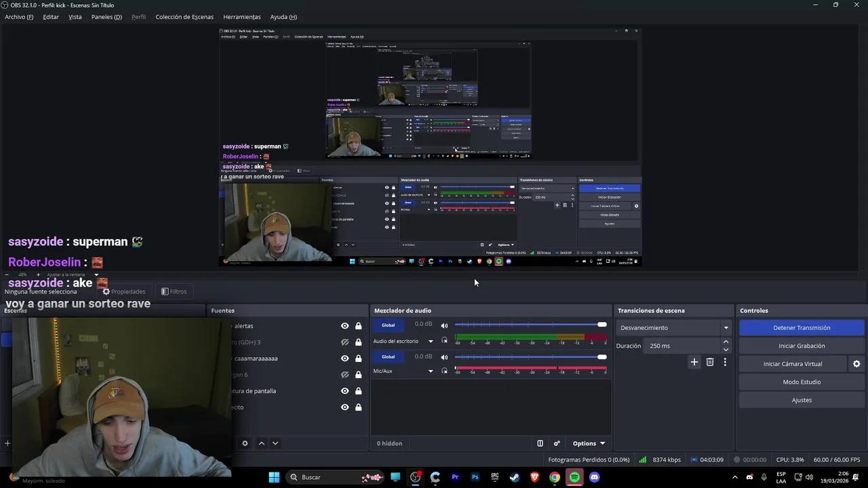This screenshot has height=488, width=868.
Task: Add a new transition with the plus icon
Action: [x=694, y=362]
